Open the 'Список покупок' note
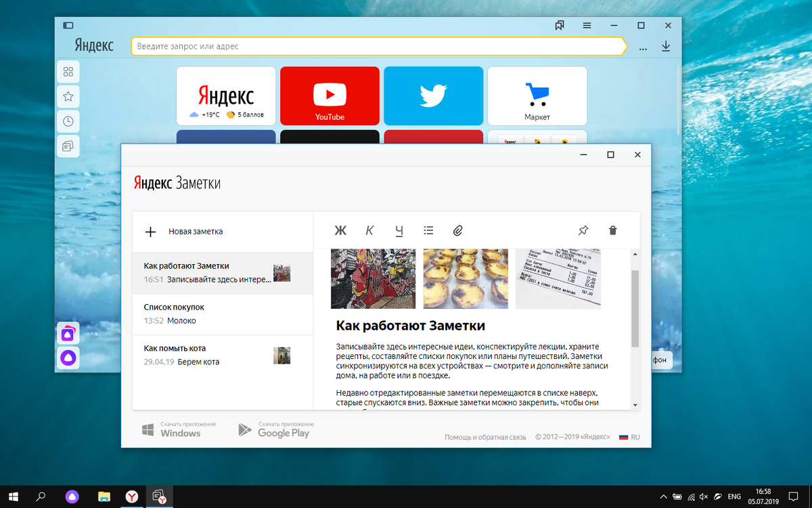 (x=223, y=314)
